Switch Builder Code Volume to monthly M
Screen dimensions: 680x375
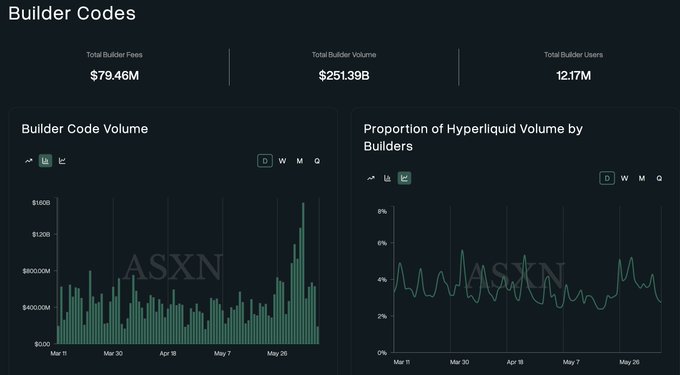[x=300, y=161]
